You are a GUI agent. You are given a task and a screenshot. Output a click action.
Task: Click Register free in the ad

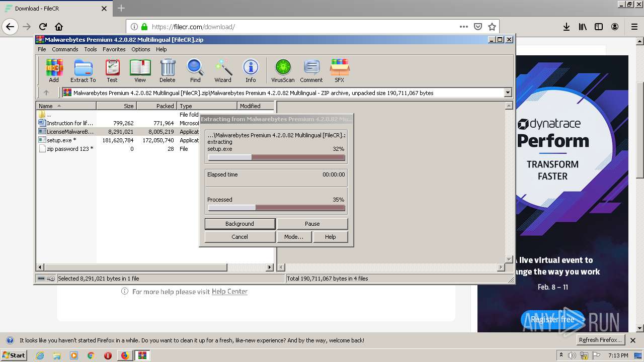pyautogui.click(x=552, y=319)
